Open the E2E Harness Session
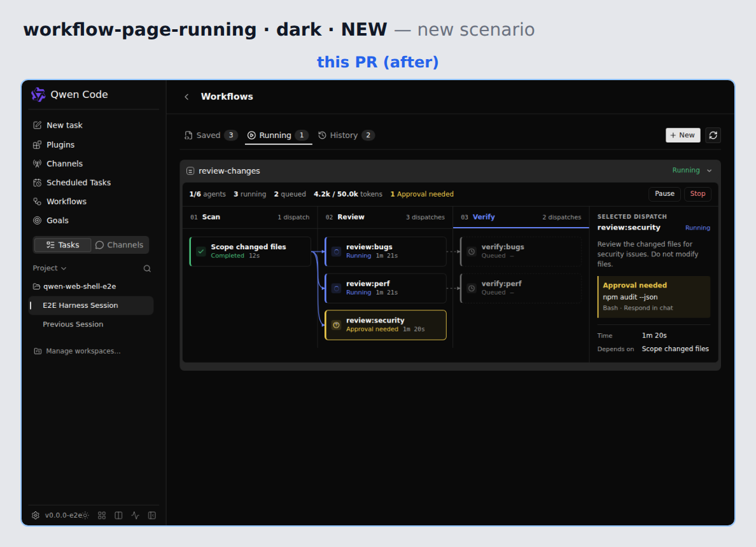The height and width of the screenshot is (547, 756). point(91,305)
